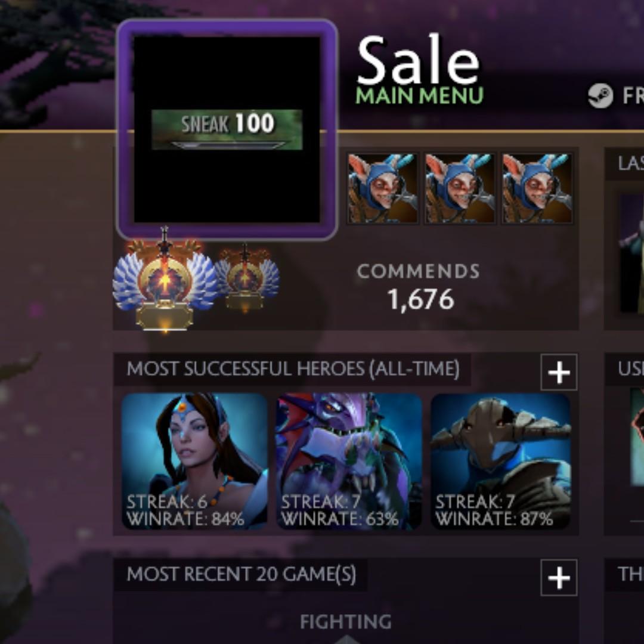Select Mirana hero card with 84% winrate
This screenshot has width=644, height=644.
pos(194,461)
